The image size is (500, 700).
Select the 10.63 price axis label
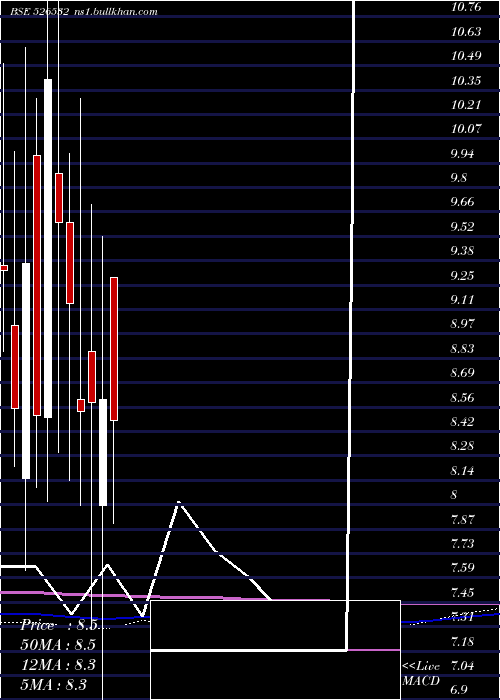point(466,32)
